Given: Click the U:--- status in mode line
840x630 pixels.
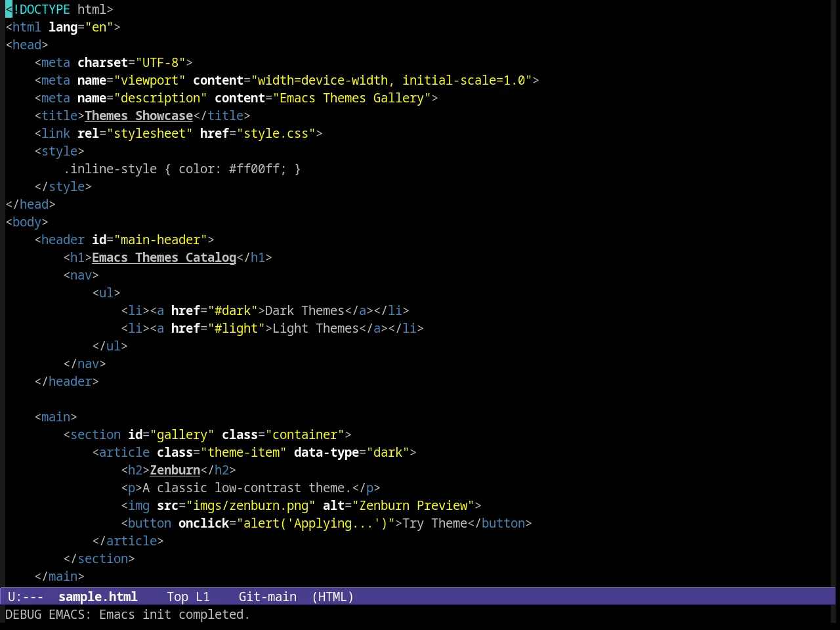Looking at the screenshot, I should 26,597.
